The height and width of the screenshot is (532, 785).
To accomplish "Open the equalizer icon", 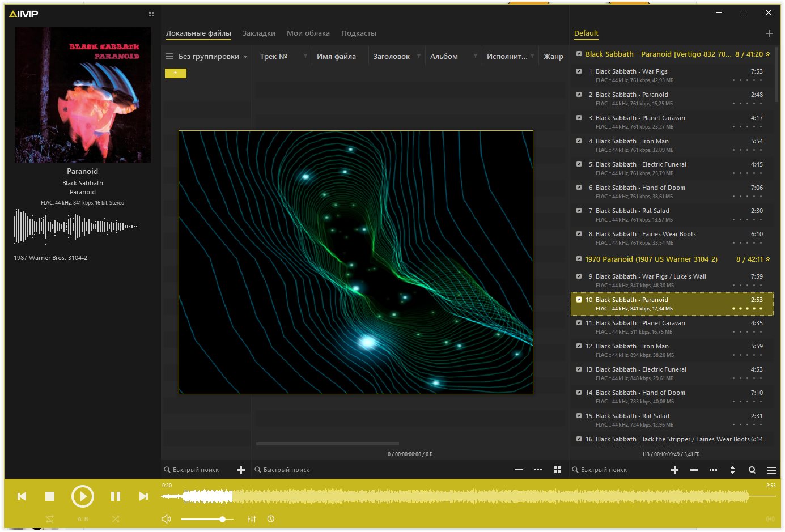I will click(252, 519).
